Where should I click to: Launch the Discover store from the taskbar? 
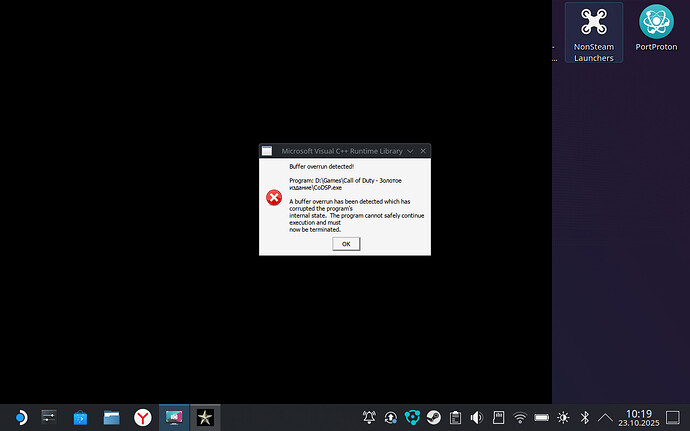point(80,417)
